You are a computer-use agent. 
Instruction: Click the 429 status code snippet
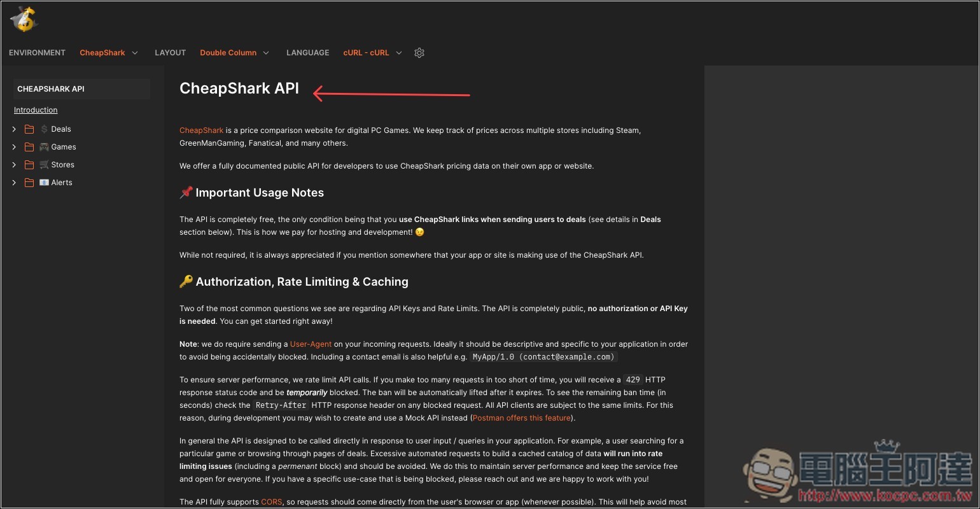(x=633, y=380)
